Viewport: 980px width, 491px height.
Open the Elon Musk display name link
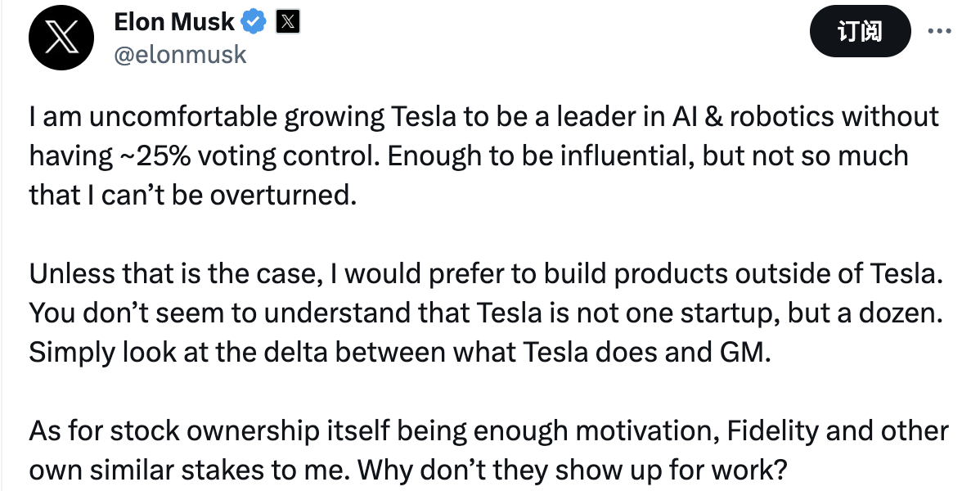coord(175,22)
